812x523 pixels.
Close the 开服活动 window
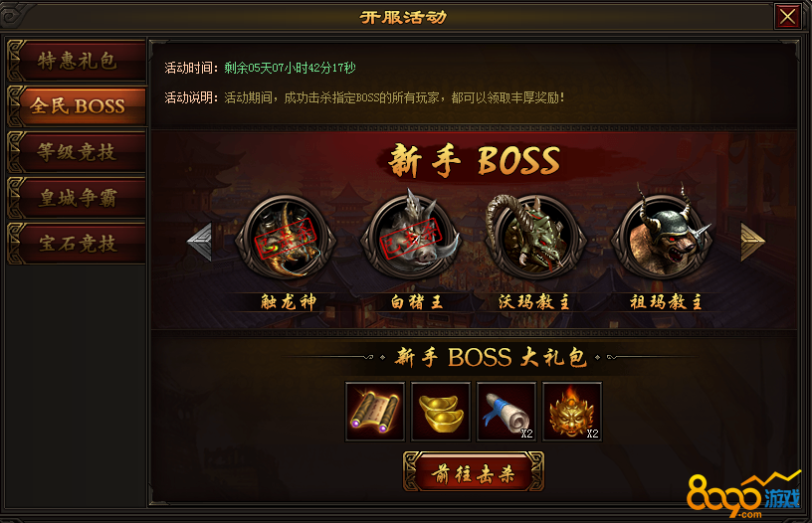pos(788,17)
